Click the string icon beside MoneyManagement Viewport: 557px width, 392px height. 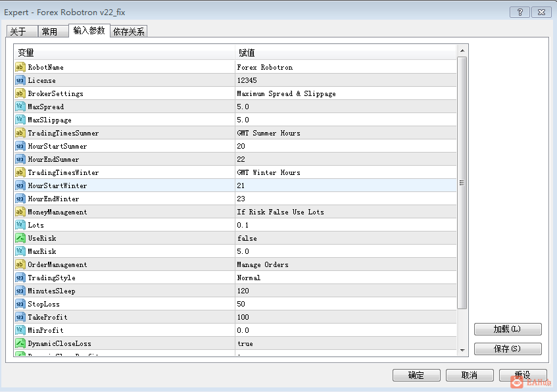[20, 212]
